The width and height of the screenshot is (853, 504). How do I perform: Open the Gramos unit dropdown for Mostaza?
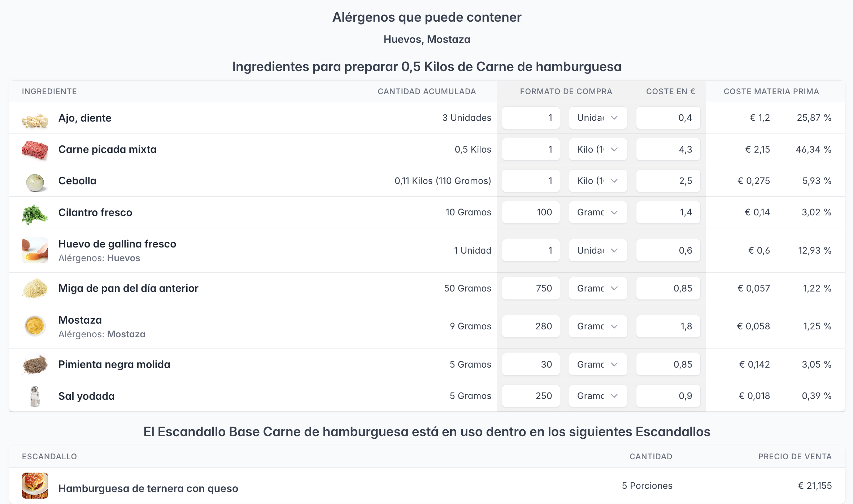(x=598, y=326)
